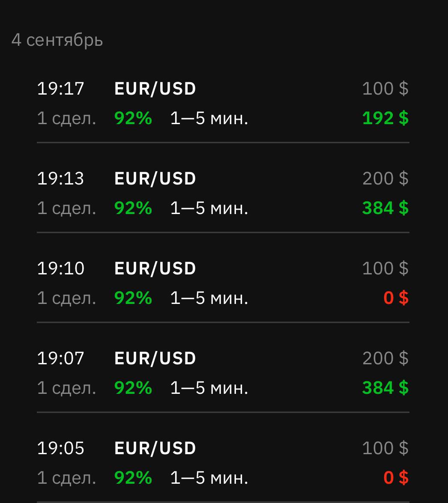448x503 pixels.
Task: Click the 19:05 timestamp
Action: coord(60,449)
